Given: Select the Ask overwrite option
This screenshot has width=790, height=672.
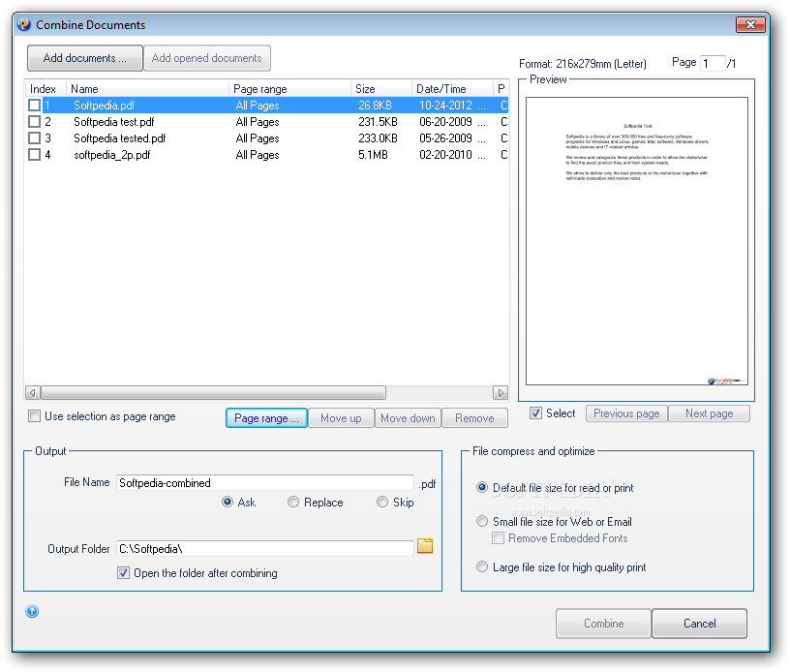Looking at the screenshot, I should pos(228,503).
